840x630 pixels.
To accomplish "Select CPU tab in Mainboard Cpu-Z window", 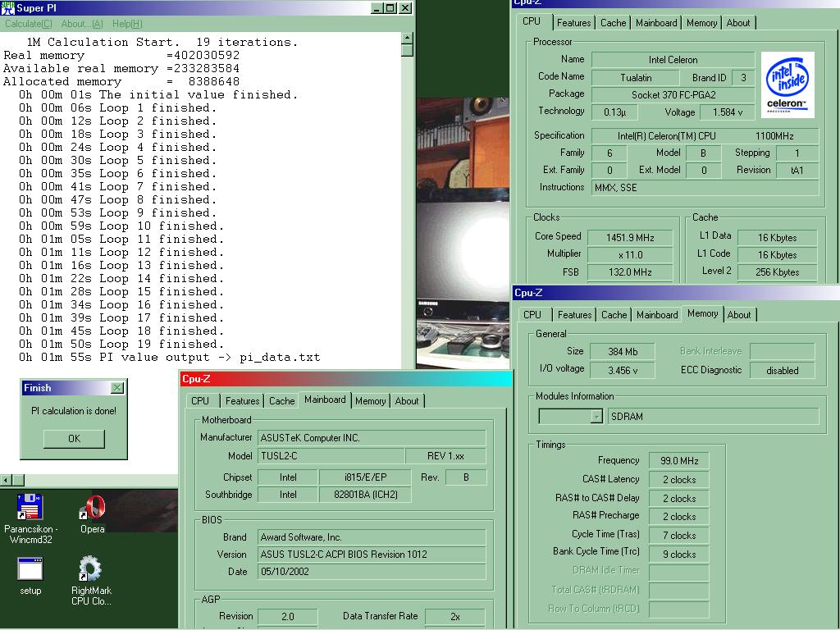I will pos(200,400).
